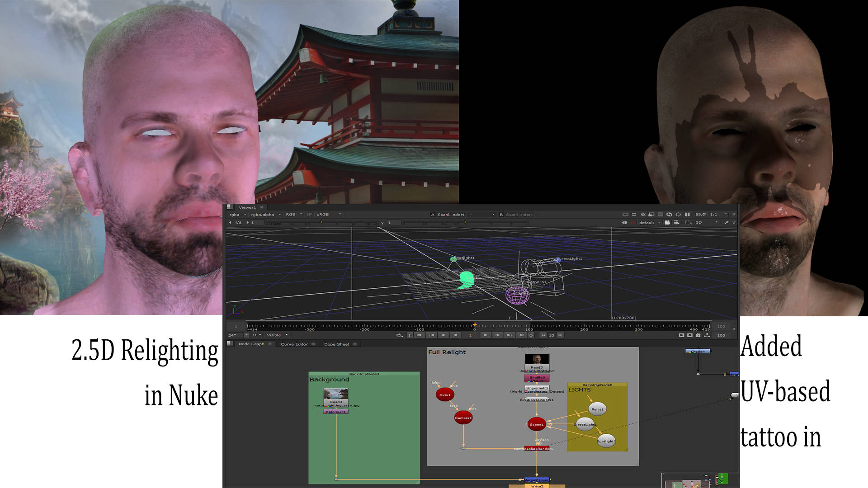The width and height of the screenshot is (868, 488).
Task: Click the viewer refresh icon
Action: tap(669, 214)
